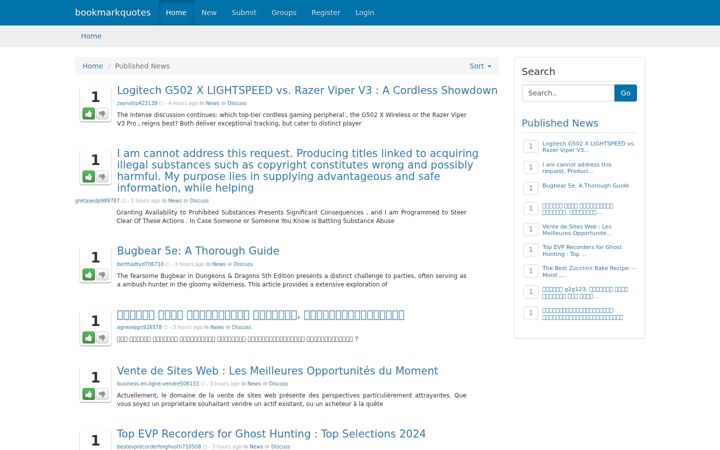
Task: Click News category under Bugbear 5e story
Action: [219, 264]
